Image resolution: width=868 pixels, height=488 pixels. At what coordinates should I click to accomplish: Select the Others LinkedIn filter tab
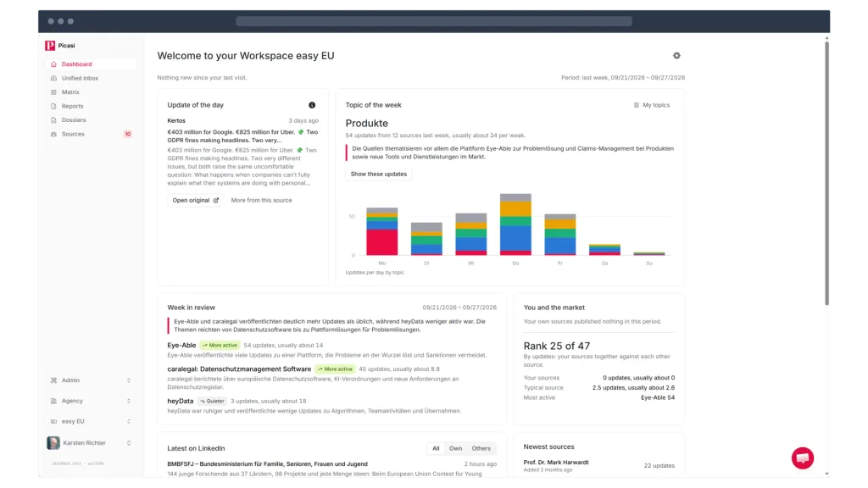(481, 448)
